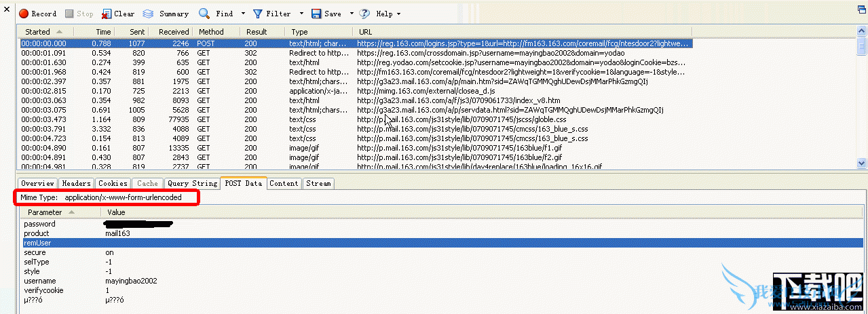The image size is (868, 314).
Task: Click the greyed-out Stop button
Action: click(79, 14)
